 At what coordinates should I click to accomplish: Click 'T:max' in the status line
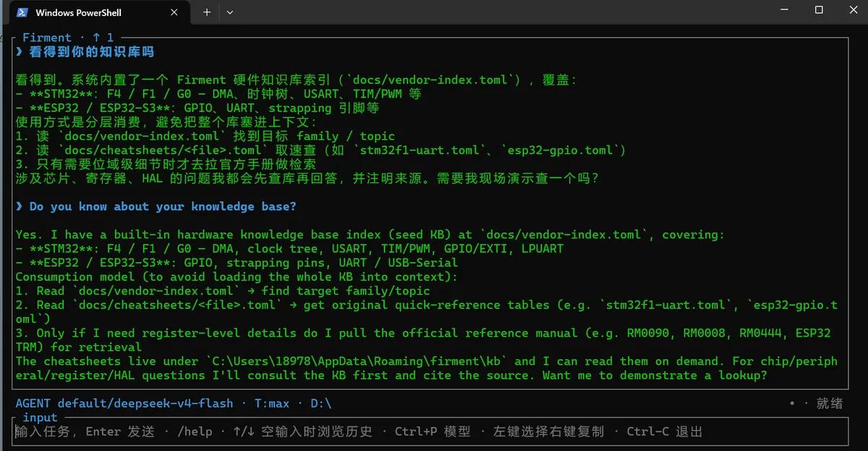coord(272,403)
